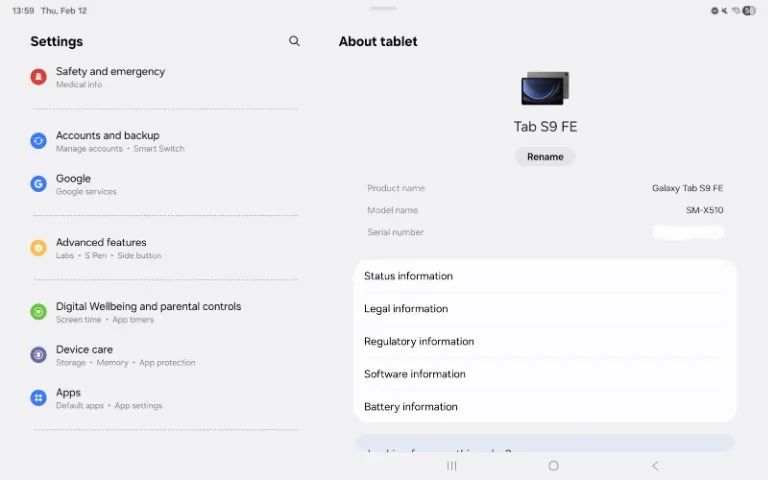Tap the top-center drag handle
The width and height of the screenshot is (768, 480).
click(x=383, y=8)
